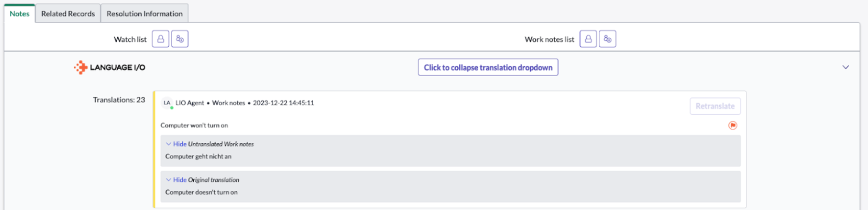
Task: Click the Watch list label
Action: [130, 39]
